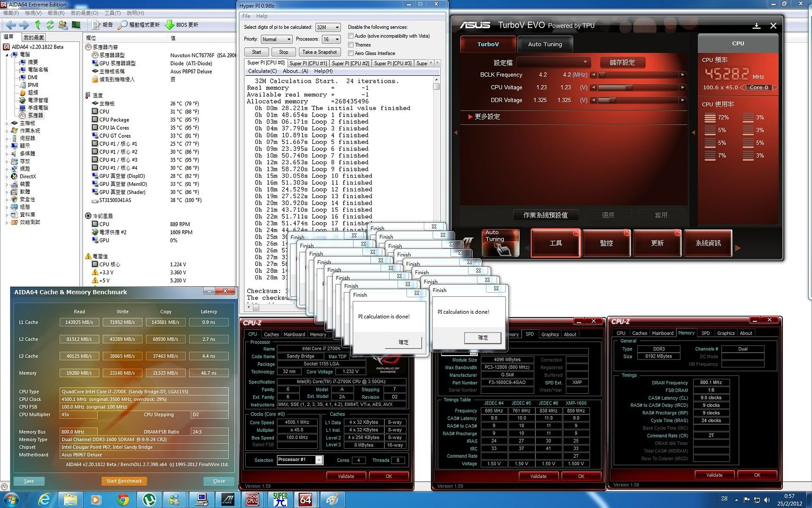
Task: Click 儲存設定 save profile button
Action: tap(622, 62)
